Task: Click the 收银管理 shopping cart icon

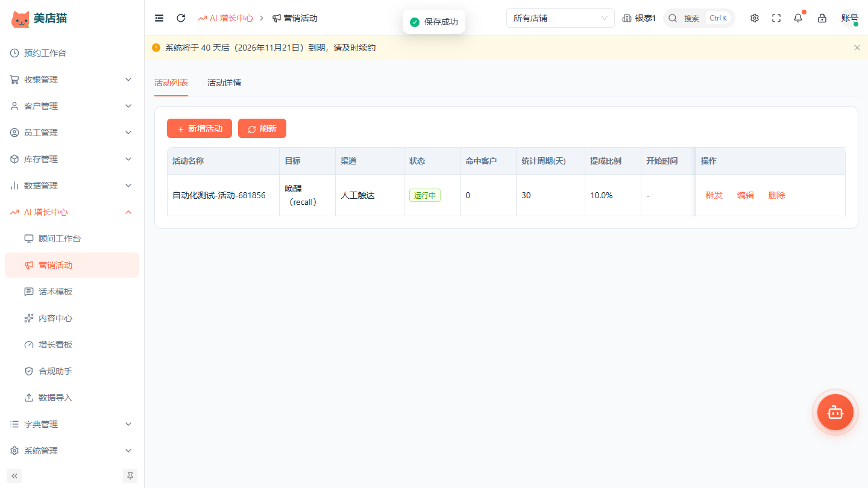Action: tap(14, 80)
